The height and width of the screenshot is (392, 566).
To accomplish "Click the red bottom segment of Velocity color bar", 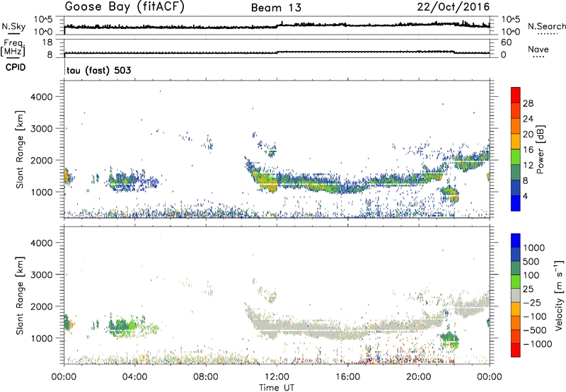I will tap(516, 350).
